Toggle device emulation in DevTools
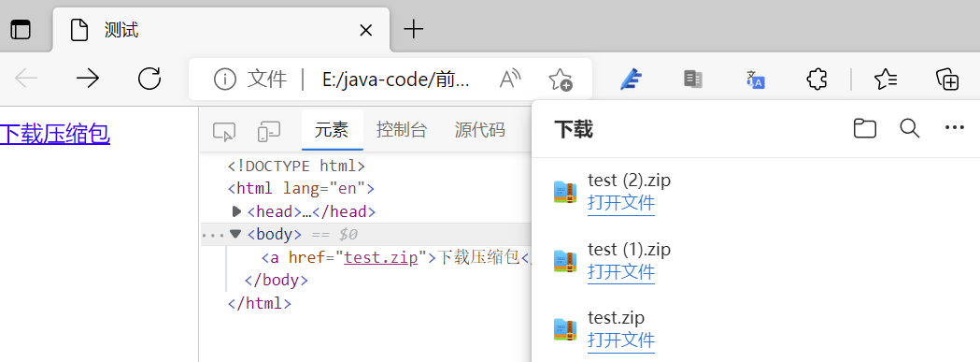This screenshot has width=980, height=362. coord(269,132)
